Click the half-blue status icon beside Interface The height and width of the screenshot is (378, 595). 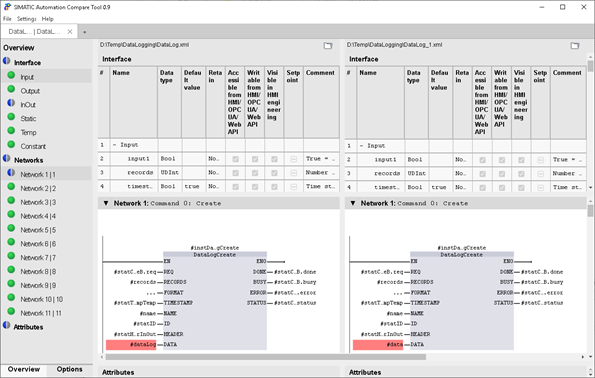click(6, 61)
